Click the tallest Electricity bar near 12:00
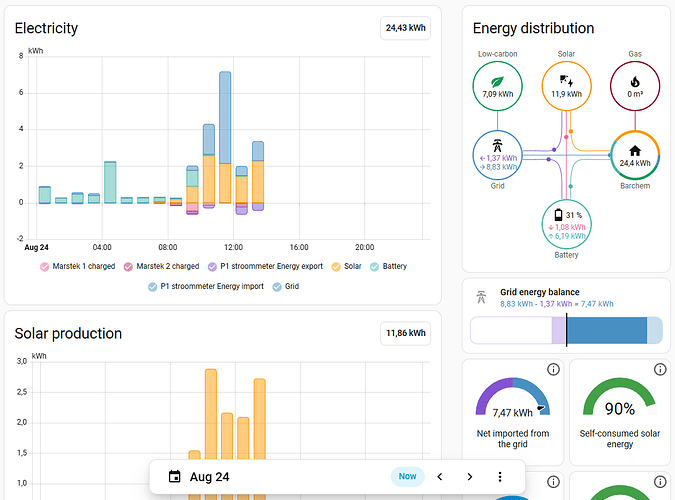This screenshot has width=675, height=500. (225, 137)
